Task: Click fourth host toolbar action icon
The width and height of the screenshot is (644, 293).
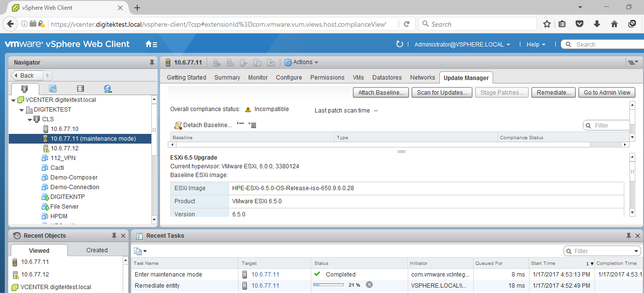Action: [258, 63]
